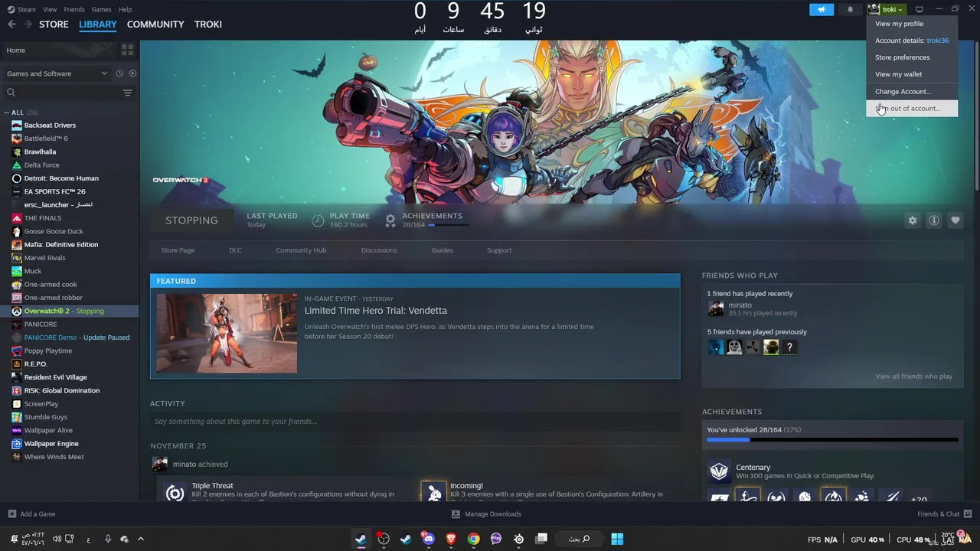Open the achievements trophy gear icon
Screen dimensions: 980x551
pyautogui.click(x=390, y=220)
